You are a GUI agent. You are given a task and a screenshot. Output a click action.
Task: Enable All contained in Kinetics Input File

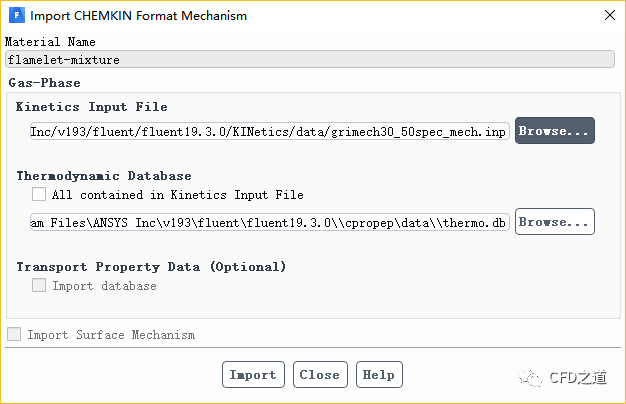[x=39, y=195]
